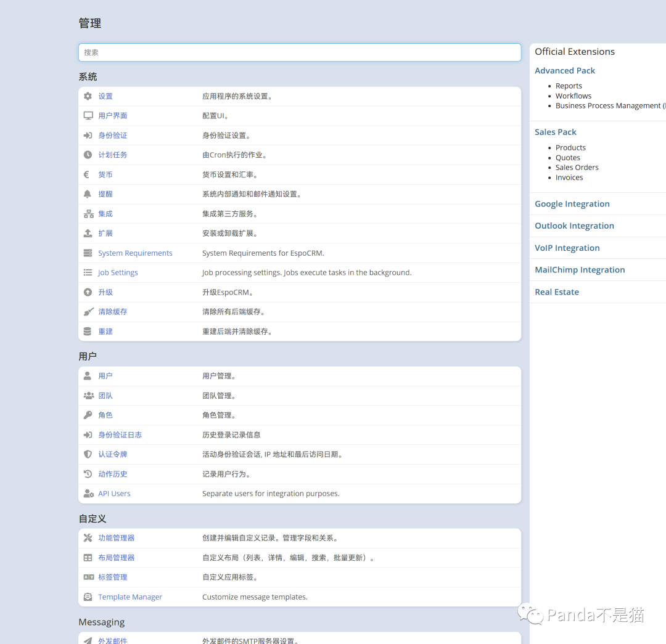Open the 标签管理 label manager
666x644 pixels.
[113, 577]
